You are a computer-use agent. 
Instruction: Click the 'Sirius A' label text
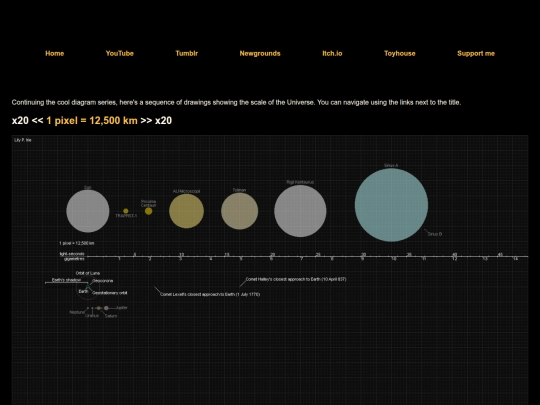391,165
